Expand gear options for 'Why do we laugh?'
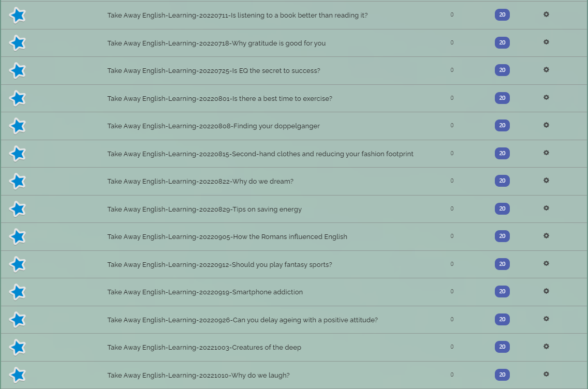This screenshot has height=389, width=588. (x=546, y=374)
